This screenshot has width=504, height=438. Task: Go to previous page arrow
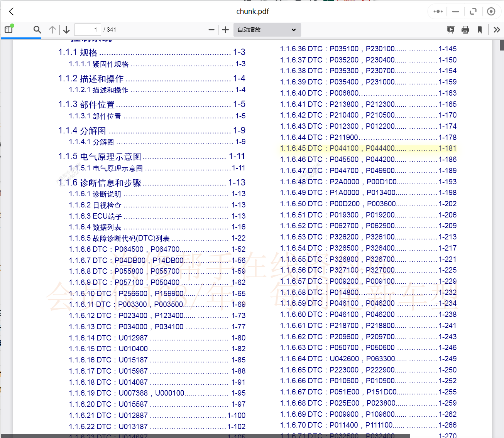(x=52, y=30)
